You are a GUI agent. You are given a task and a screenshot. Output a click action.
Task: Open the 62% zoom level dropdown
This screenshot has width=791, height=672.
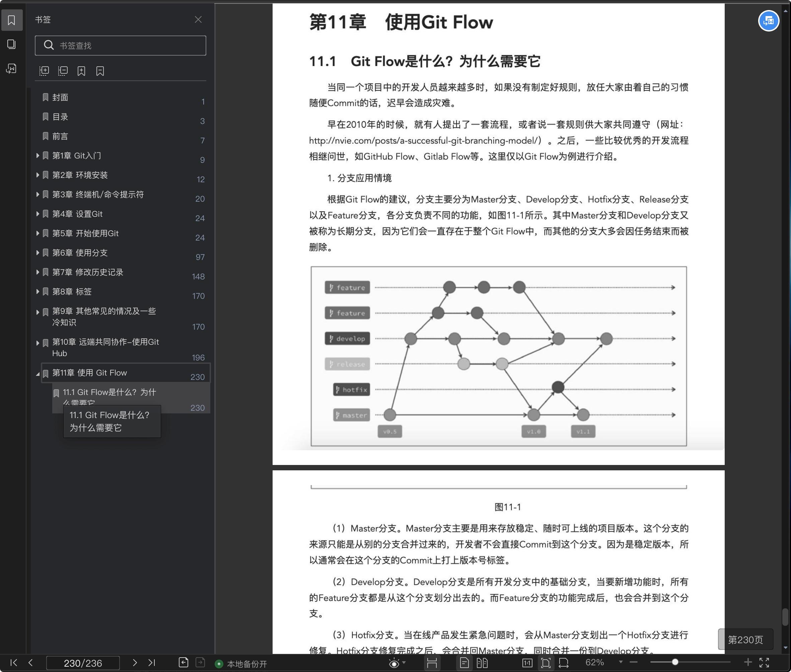point(621,662)
